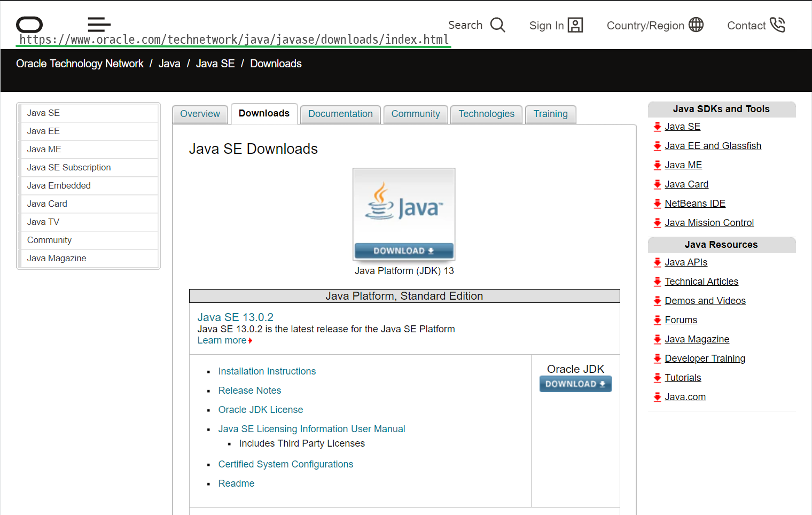Click red arrow beside Java EE and Glassfish

[x=657, y=146]
